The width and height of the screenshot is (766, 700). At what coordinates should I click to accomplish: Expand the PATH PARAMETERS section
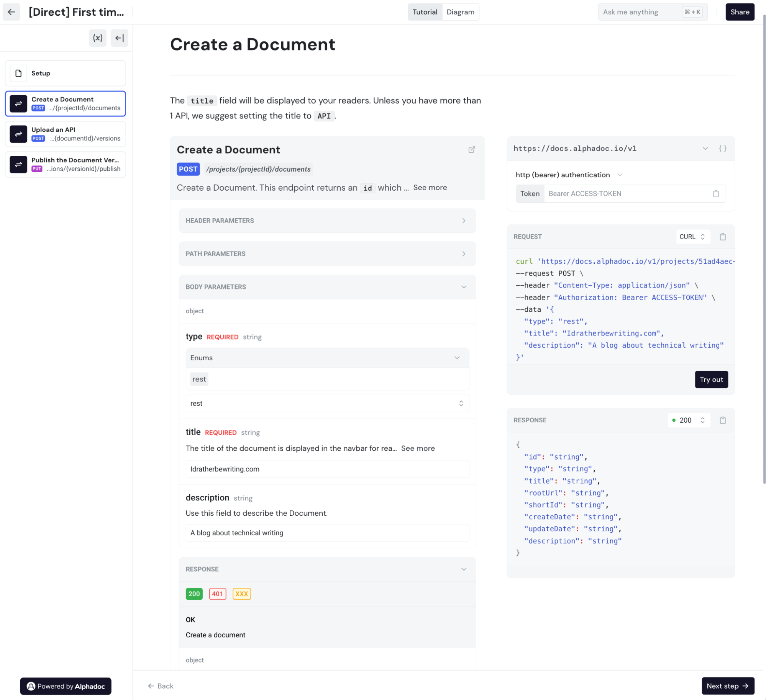pos(326,254)
